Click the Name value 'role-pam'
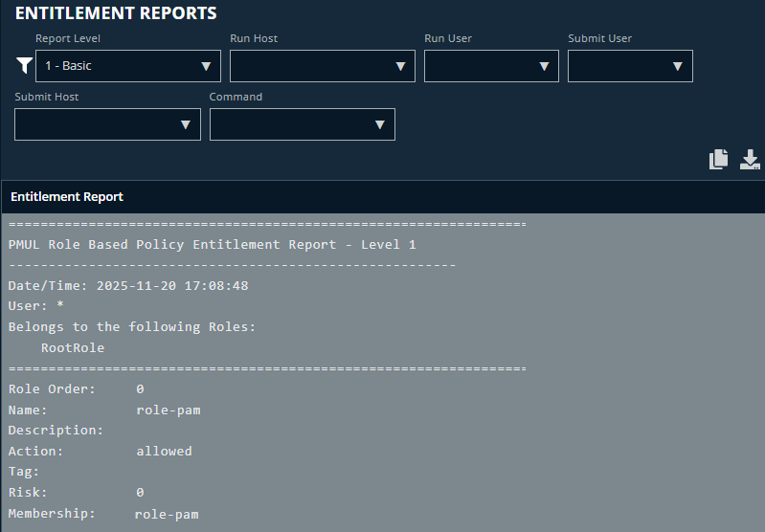 (x=169, y=410)
